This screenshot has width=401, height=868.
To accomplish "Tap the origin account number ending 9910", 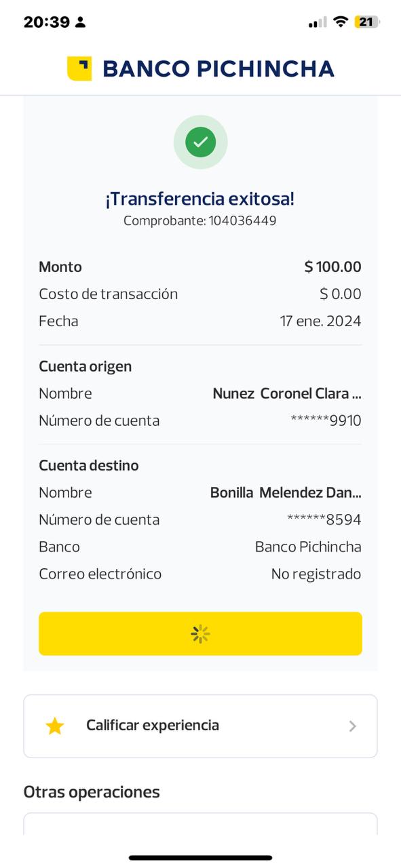I will click(x=326, y=420).
